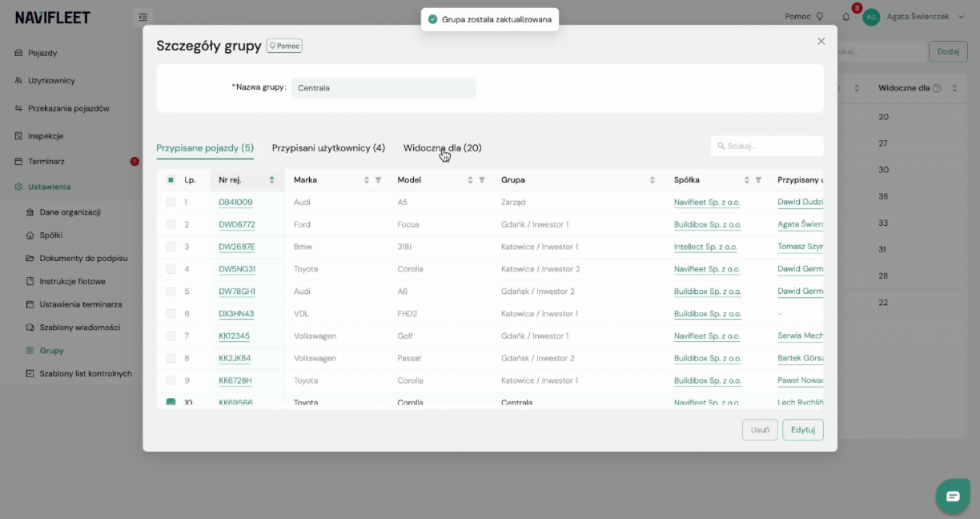Open Pomoc in top header
Screen dimensions: 980x519
(804, 17)
